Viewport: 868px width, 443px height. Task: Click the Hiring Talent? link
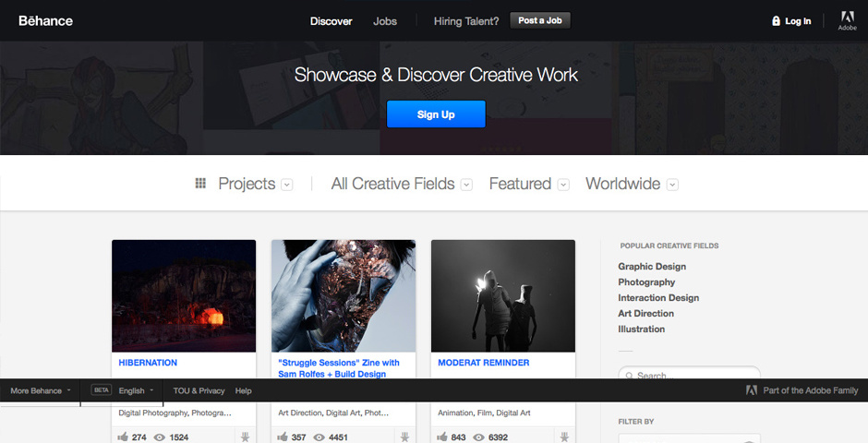click(466, 21)
